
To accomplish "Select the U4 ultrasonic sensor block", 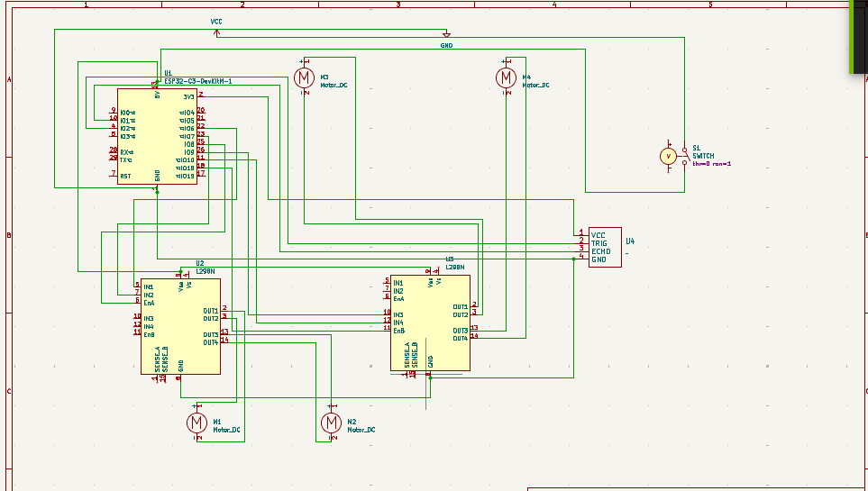I will [604, 247].
